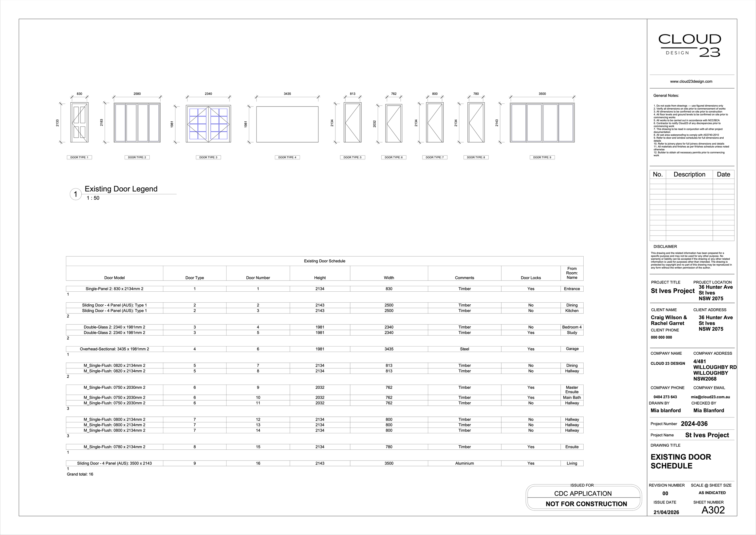Screen dimensions: 756x535
Task: Click the circled view number 1 marker
Action: click(75, 194)
